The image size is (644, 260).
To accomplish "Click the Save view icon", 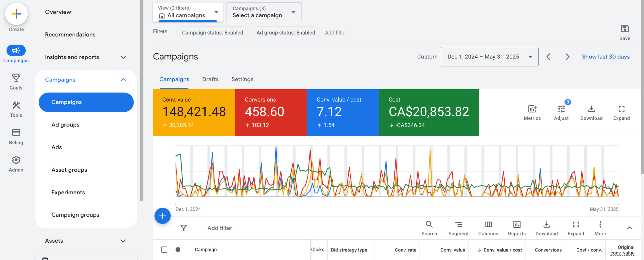I will (625, 29).
